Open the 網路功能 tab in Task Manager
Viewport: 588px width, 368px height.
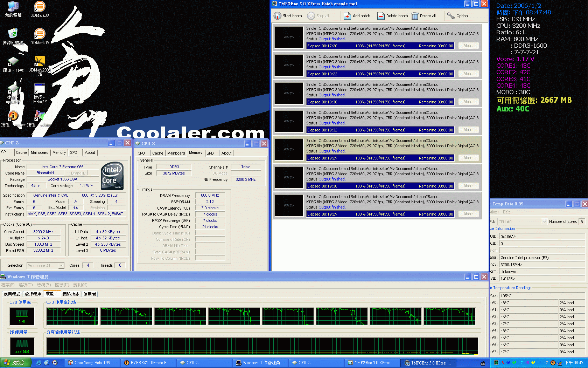(71, 294)
